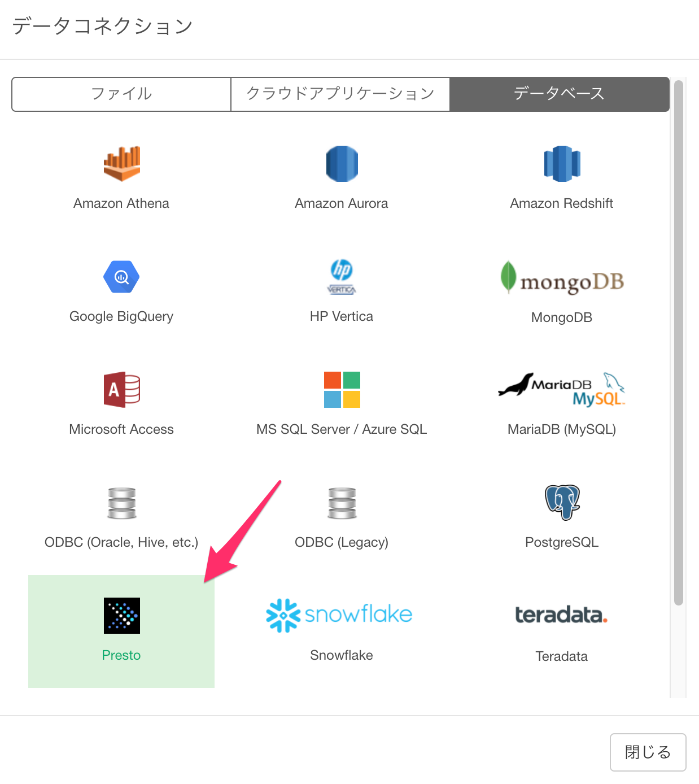Select the MS SQL Server four-square icon
Image resolution: width=699 pixels, height=784 pixels.
(x=342, y=390)
